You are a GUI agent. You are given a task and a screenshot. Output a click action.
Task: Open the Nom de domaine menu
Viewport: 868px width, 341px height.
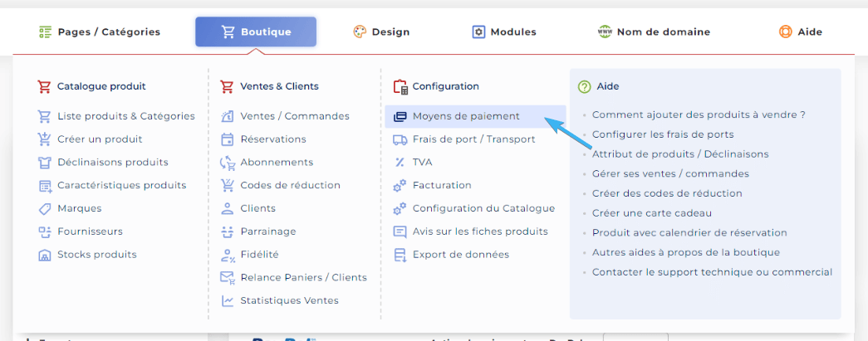click(x=654, y=32)
